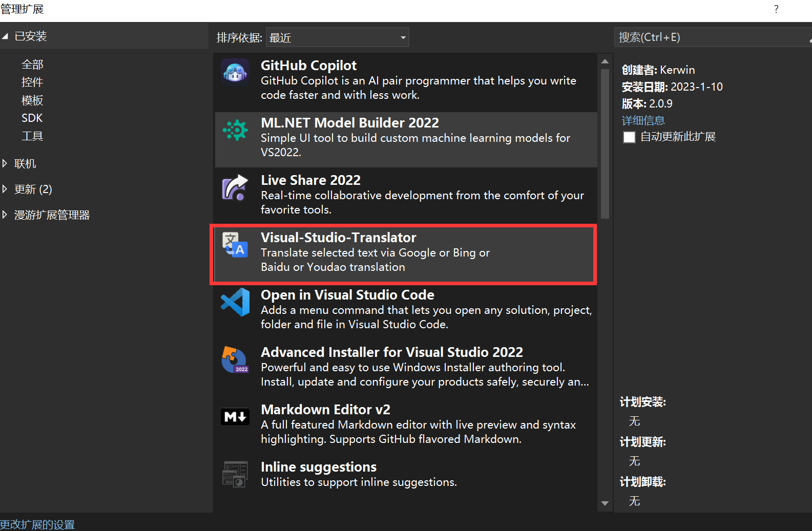Select the Inline suggestions title
This screenshot has height=531, width=812.
pos(319,467)
